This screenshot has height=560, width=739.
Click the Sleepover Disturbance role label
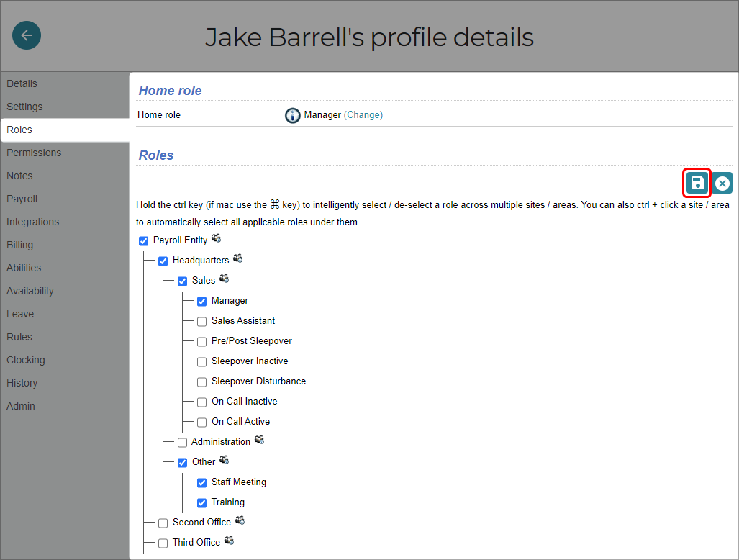coord(258,381)
